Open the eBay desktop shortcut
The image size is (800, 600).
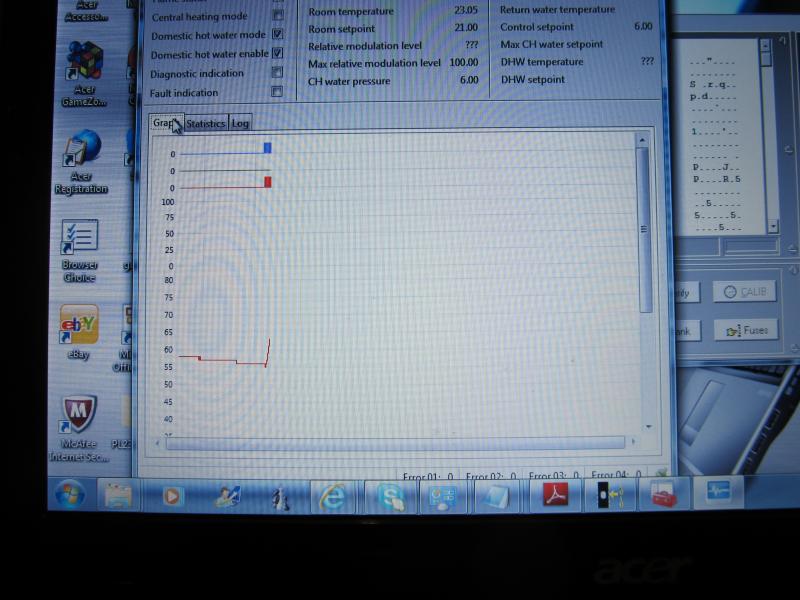pos(79,326)
